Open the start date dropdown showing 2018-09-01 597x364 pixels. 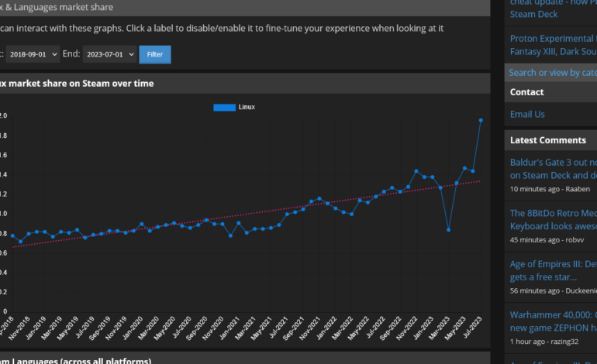point(33,54)
